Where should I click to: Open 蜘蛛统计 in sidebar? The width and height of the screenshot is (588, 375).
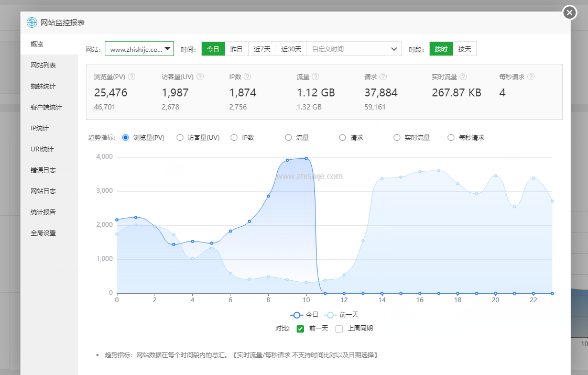[x=49, y=86]
